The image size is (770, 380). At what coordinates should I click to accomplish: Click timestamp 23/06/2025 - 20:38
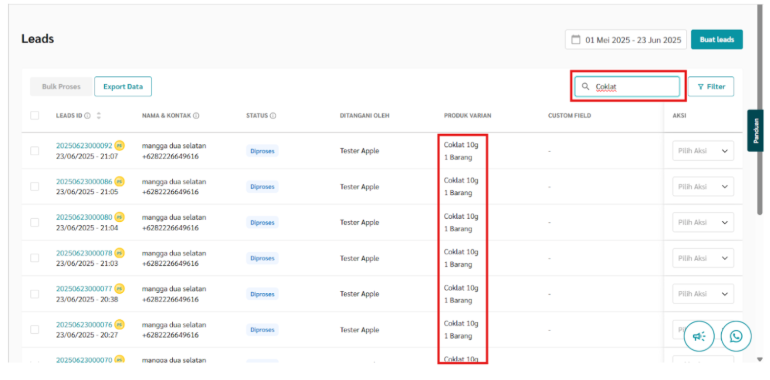coord(86,299)
